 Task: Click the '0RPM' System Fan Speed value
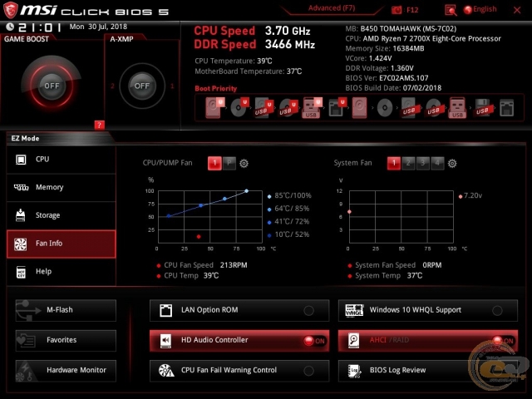click(x=432, y=265)
